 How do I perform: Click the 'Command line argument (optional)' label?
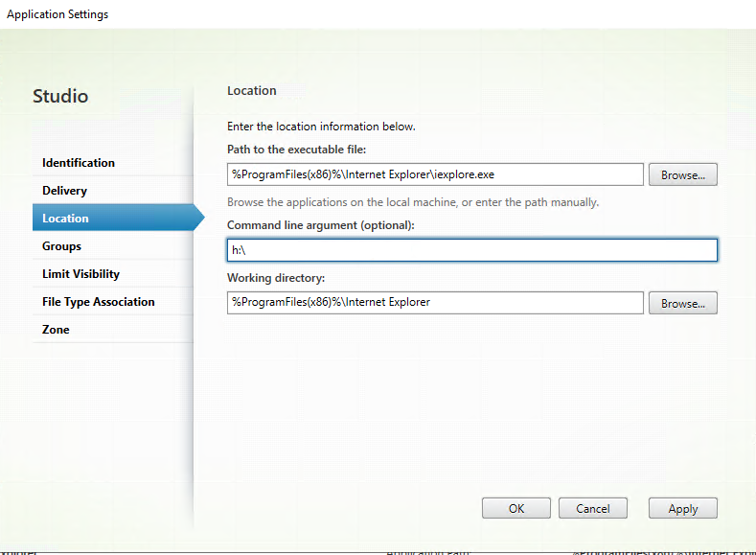pos(320,224)
